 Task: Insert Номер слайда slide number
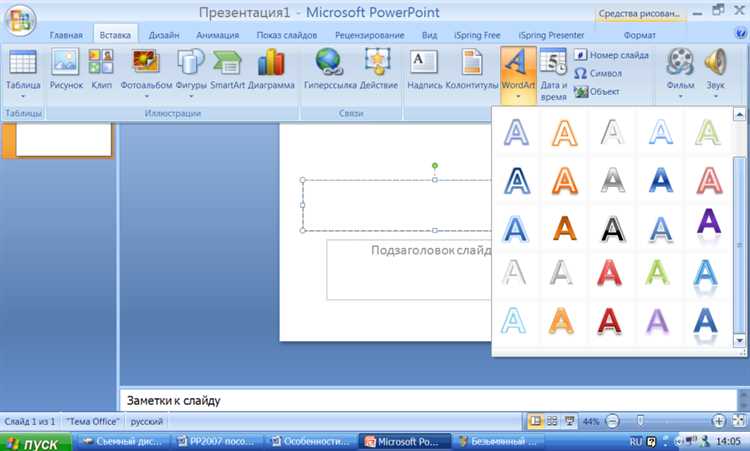pyautogui.click(x=611, y=55)
